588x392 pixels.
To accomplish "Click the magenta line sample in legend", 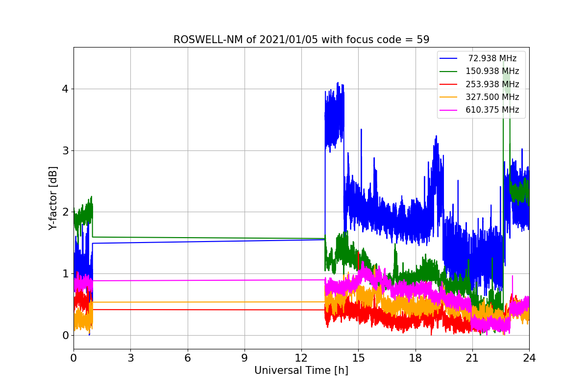I will (x=449, y=110).
